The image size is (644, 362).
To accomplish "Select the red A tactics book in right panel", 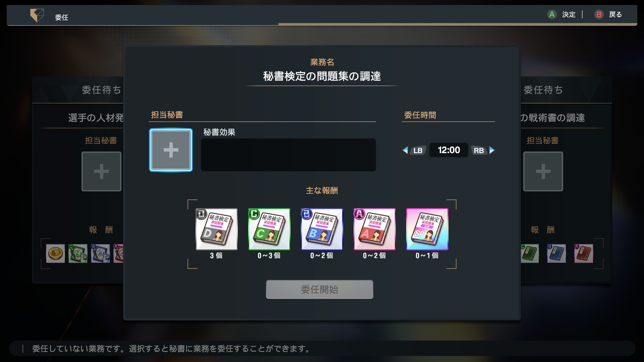I will click(584, 253).
